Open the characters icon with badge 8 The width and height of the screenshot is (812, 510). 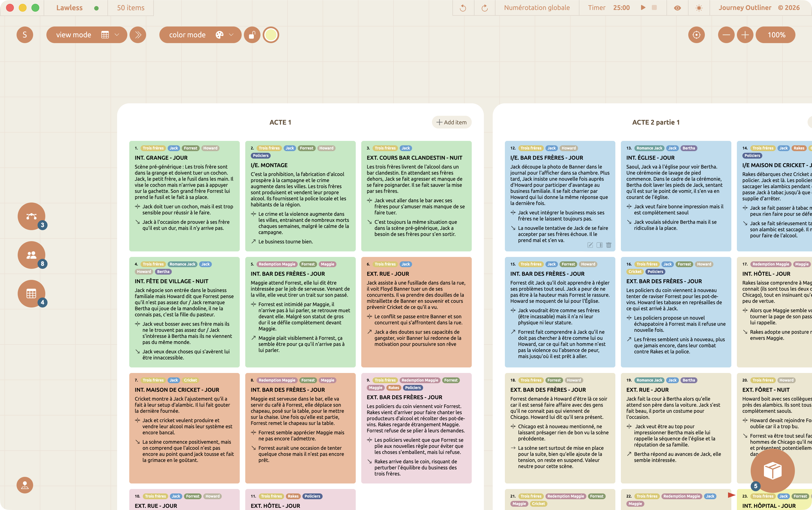tap(31, 255)
